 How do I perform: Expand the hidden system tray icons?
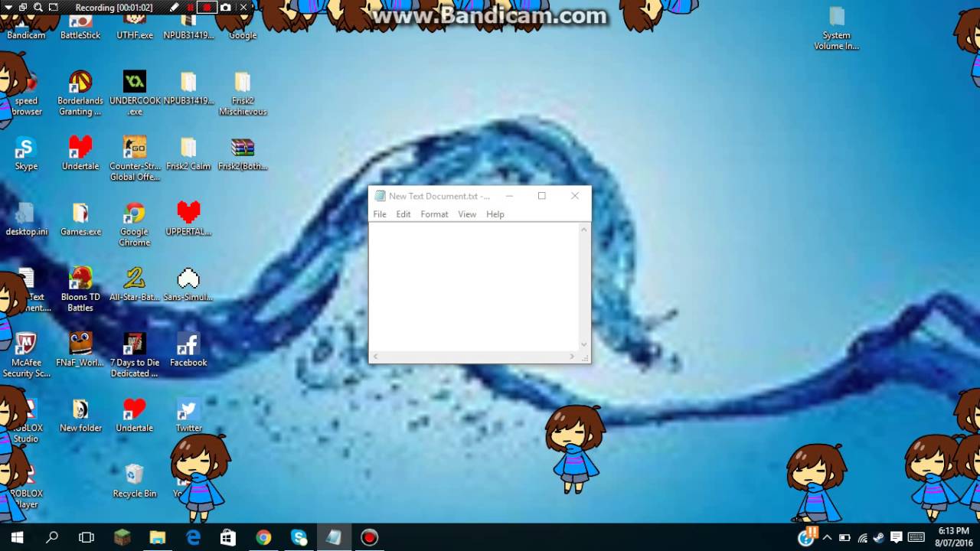[x=827, y=537]
